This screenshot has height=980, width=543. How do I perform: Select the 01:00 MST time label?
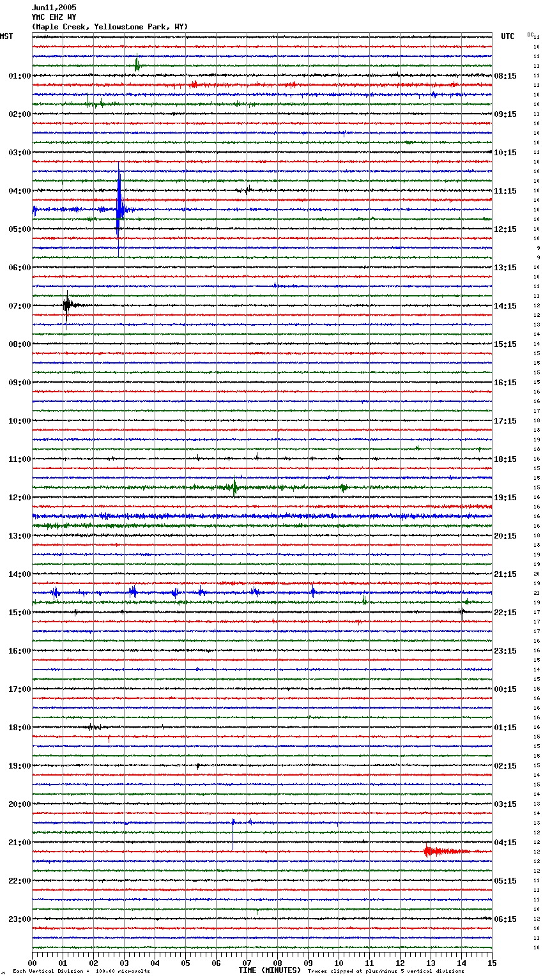[20, 76]
